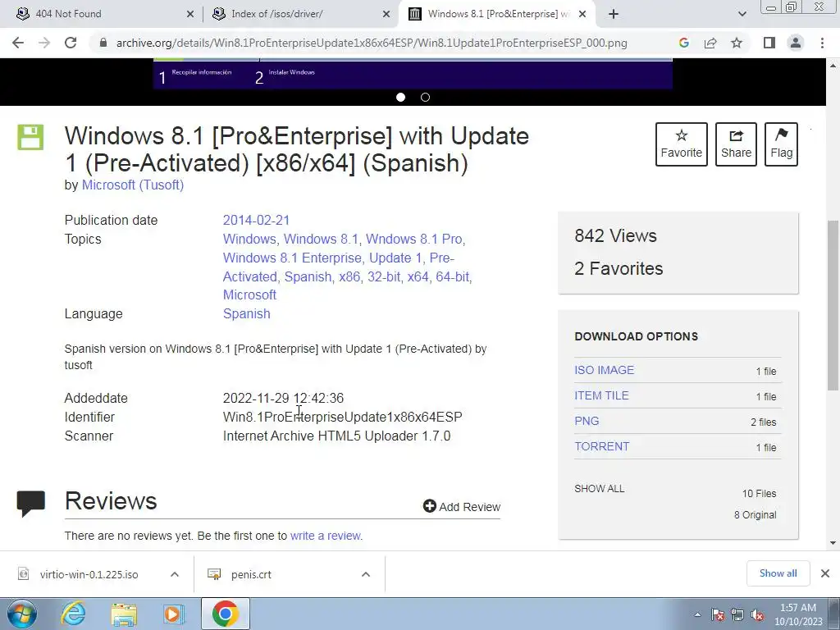
Task: Click the taskbar clock 1:57 AM
Action: [x=798, y=614]
